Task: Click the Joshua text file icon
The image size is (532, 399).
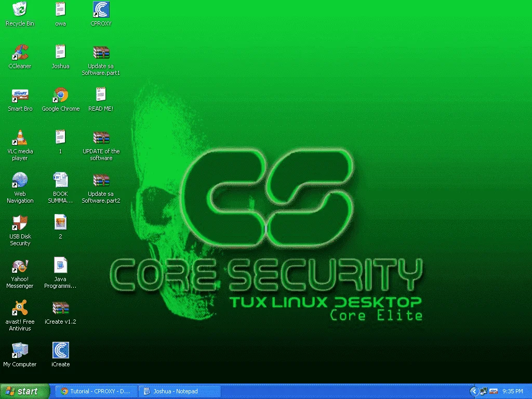Action: [x=60, y=52]
